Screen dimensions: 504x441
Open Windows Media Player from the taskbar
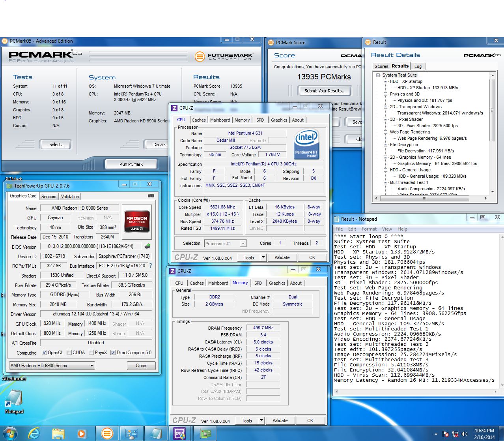pyautogui.click(x=82, y=433)
